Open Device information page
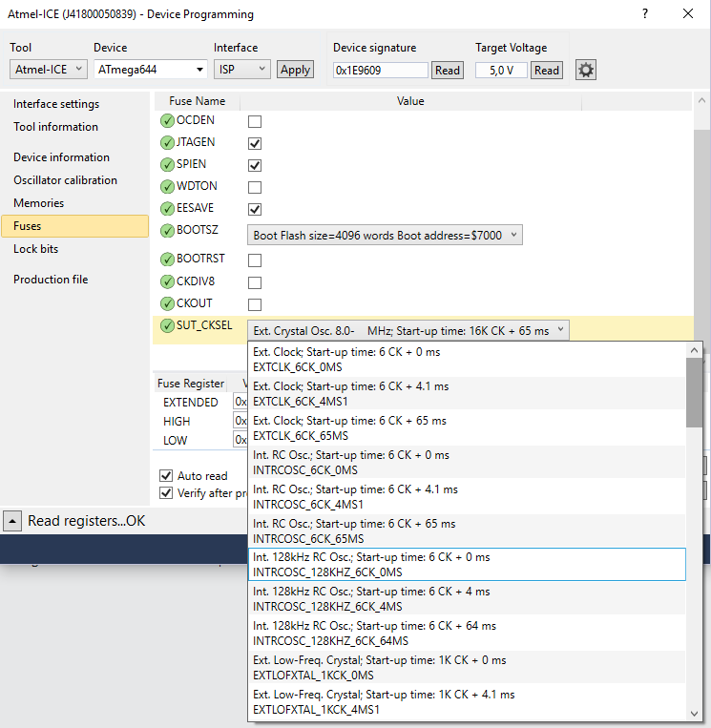The width and height of the screenshot is (711, 728). click(61, 156)
